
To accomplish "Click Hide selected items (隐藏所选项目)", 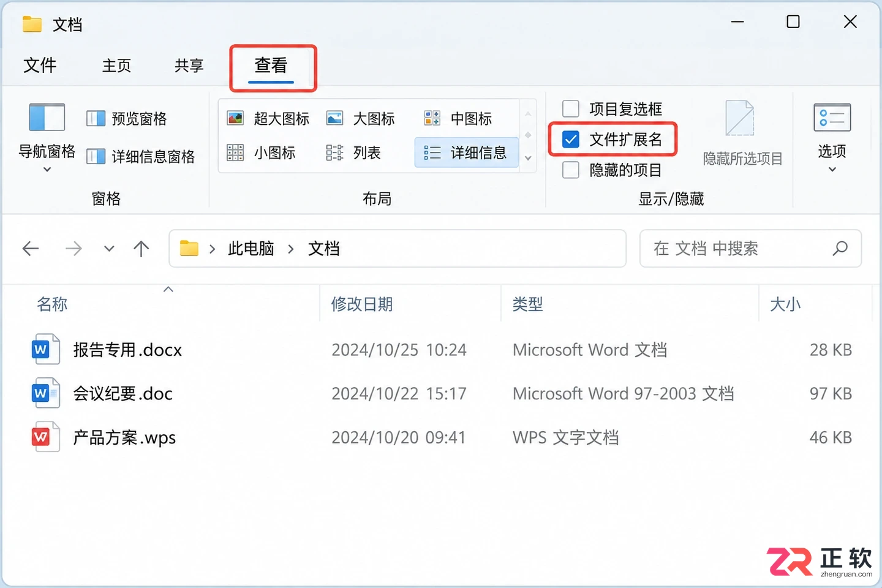I will [742, 134].
